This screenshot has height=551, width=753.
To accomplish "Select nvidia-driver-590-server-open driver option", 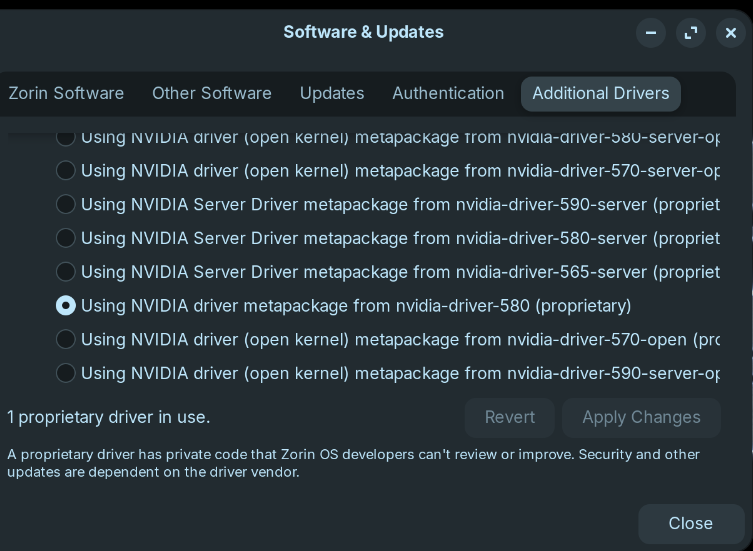I will coord(66,373).
